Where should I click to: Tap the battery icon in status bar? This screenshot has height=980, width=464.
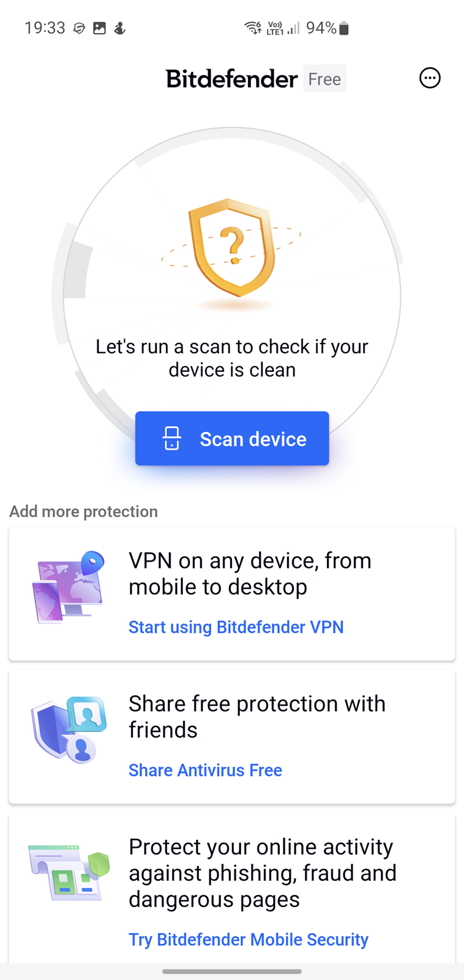[x=344, y=28]
